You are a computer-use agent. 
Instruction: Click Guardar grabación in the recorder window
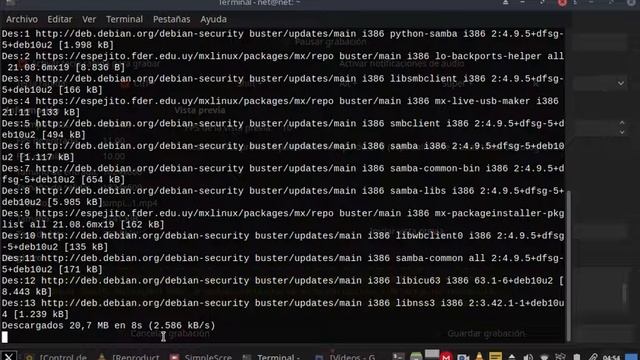tap(486, 333)
